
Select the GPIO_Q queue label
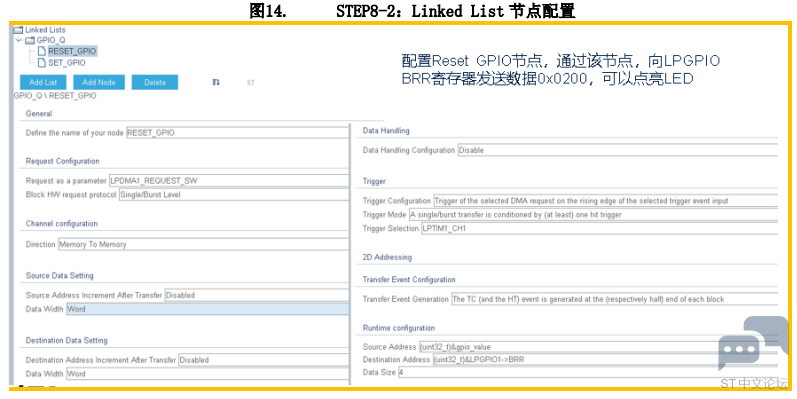(50, 40)
